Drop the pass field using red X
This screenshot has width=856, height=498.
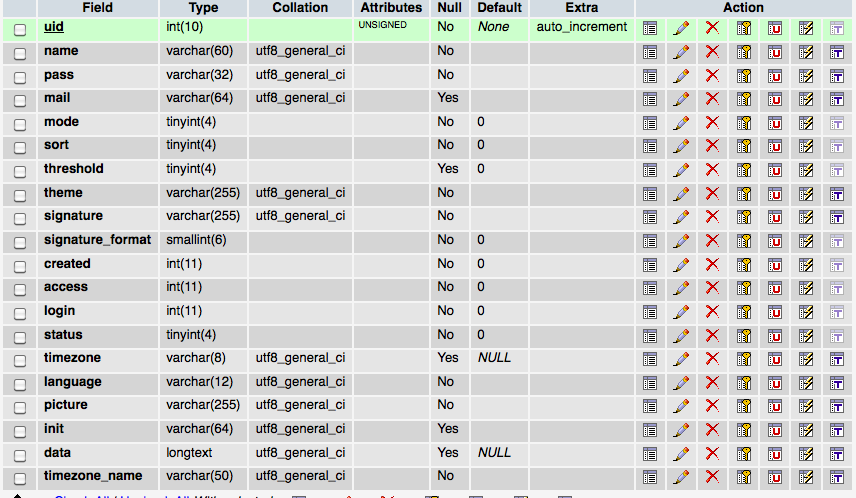(x=712, y=75)
